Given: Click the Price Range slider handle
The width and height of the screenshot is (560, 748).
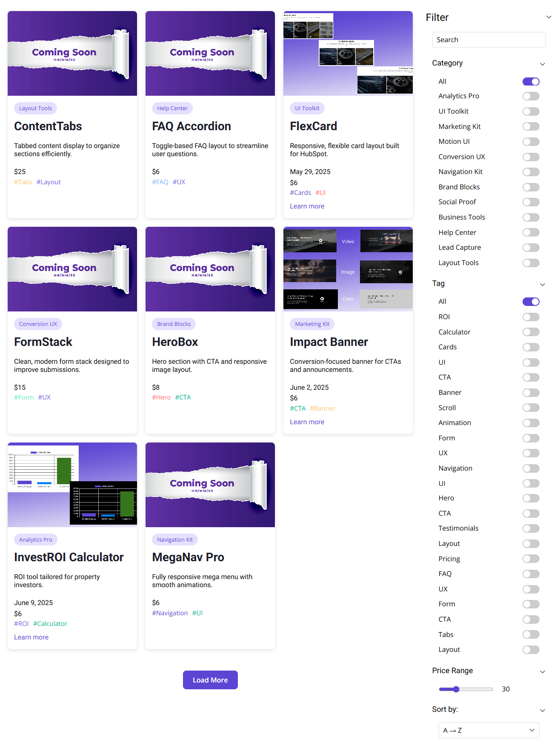Looking at the screenshot, I should (456, 689).
